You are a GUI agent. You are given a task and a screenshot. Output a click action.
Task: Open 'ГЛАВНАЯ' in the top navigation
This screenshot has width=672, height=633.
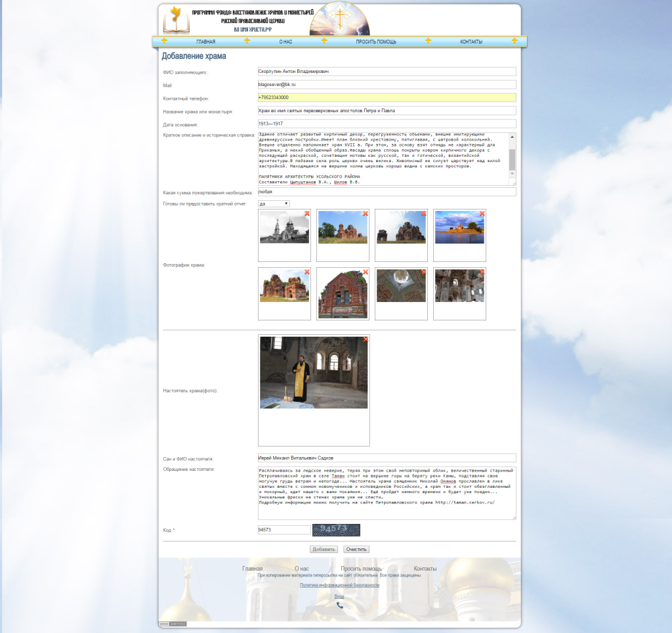click(205, 42)
